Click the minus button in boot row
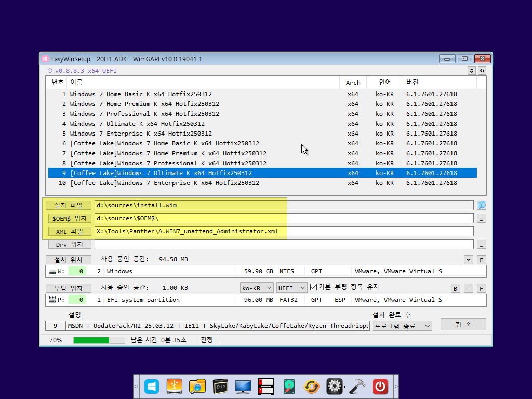Screen dimensions: 532x399 click(469, 288)
